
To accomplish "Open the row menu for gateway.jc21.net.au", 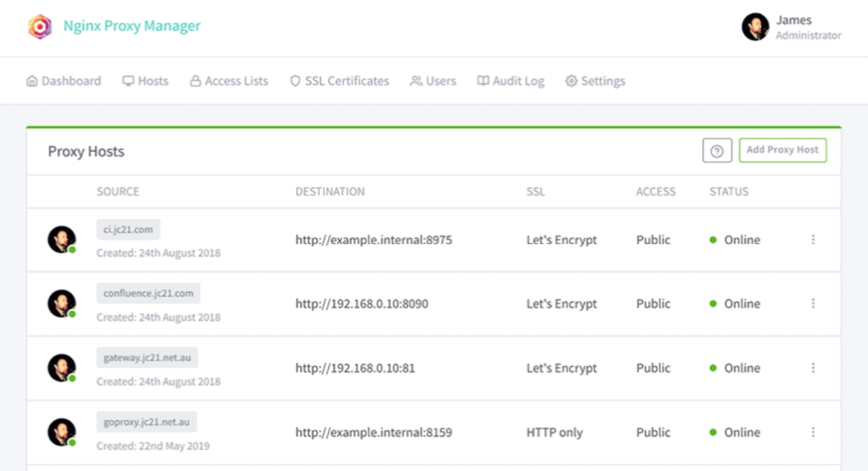I will (813, 368).
